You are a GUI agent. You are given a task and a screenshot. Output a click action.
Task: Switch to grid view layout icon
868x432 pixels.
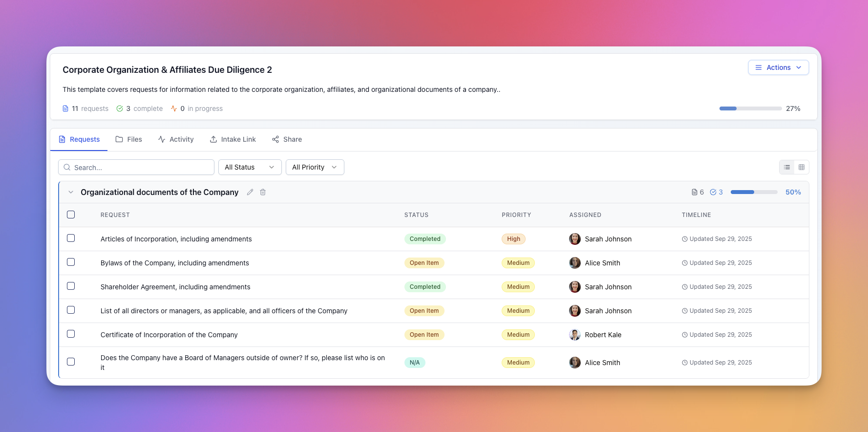[x=802, y=167]
